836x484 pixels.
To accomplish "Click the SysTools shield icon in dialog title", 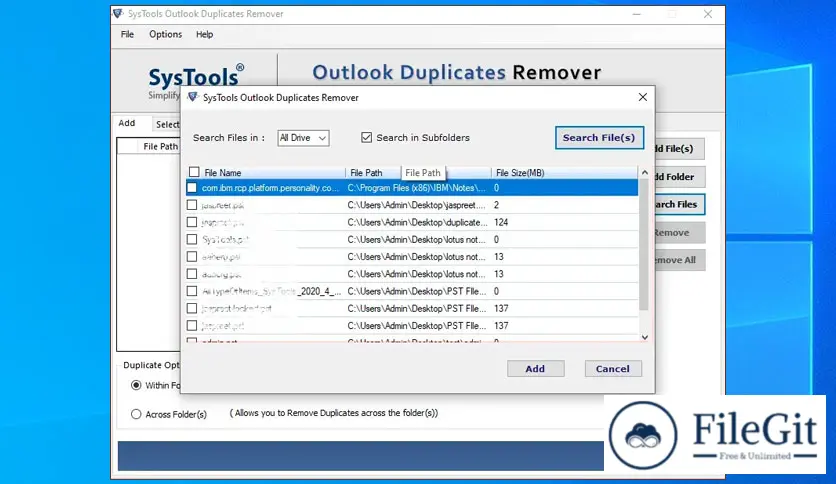I will [x=192, y=97].
